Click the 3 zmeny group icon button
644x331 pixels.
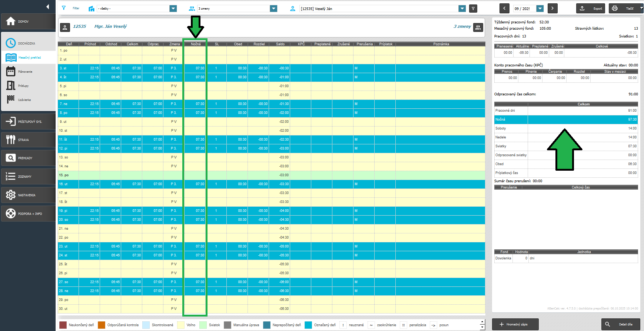click(x=478, y=27)
